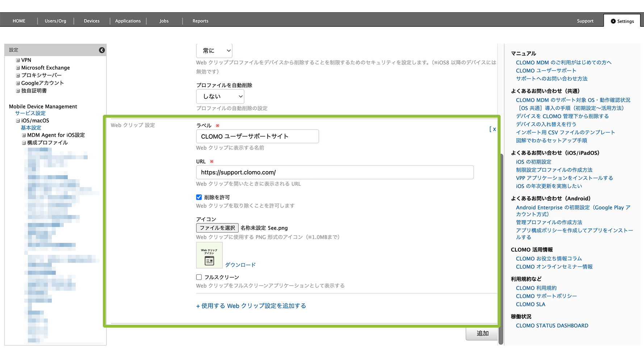Collapse the 設定 sidebar panel arrow
Image resolution: width=644 pixels, height=362 pixels.
102,50
